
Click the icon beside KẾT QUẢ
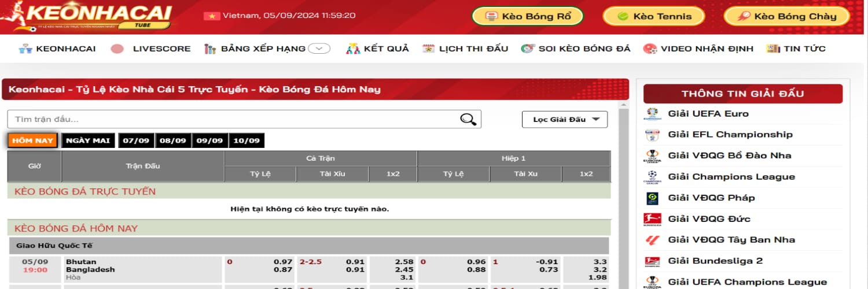353,49
